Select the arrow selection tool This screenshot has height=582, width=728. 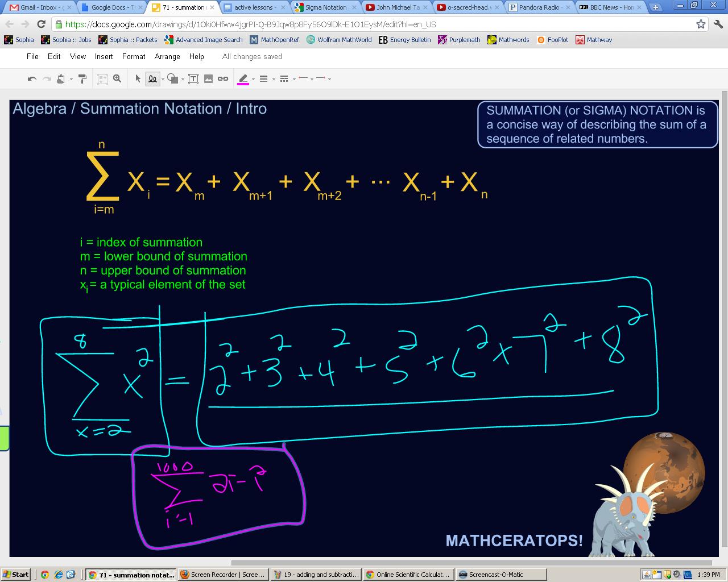tap(138, 78)
